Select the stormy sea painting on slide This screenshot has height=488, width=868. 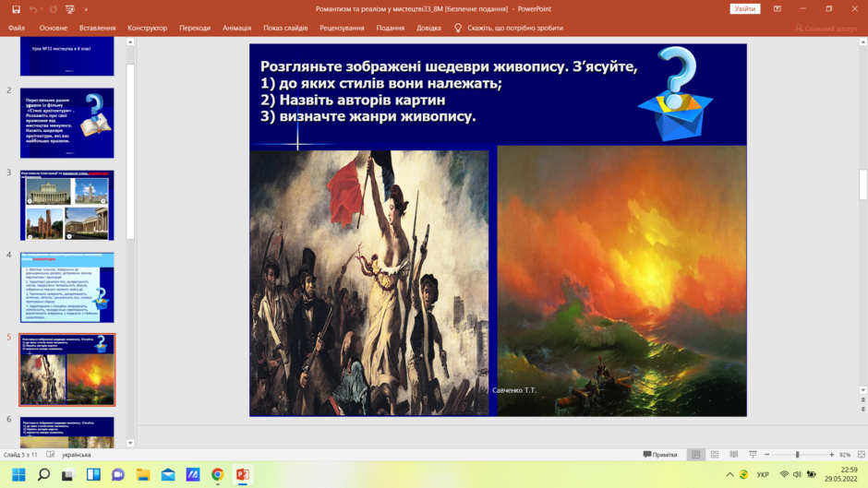coord(621,280)
